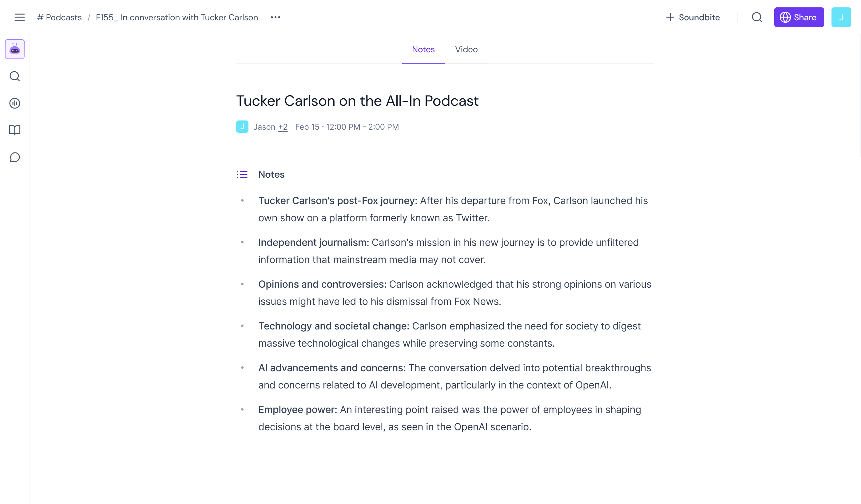The width and height of the screenshot is (861, 504).
Task: Open the audio playback panel icon
Action: coord(14,103)
